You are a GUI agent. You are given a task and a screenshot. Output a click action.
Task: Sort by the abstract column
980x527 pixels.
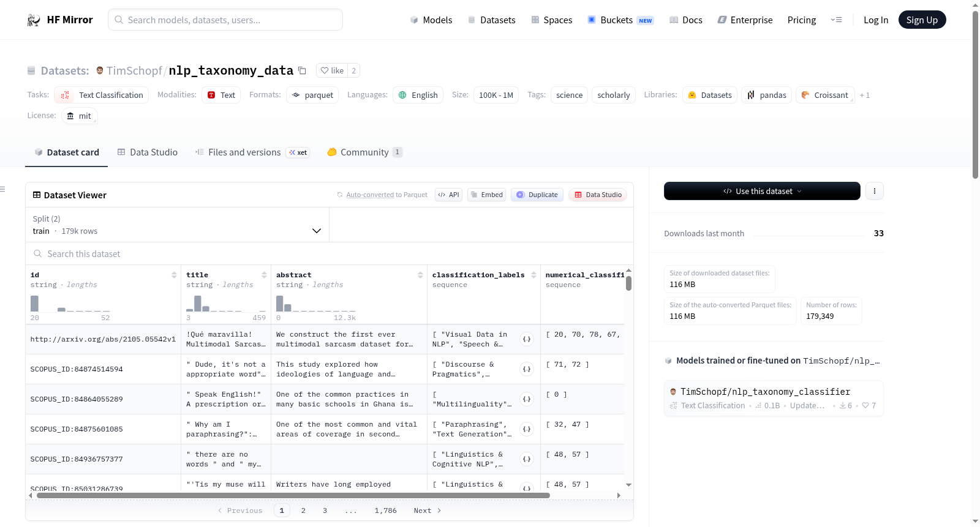420,275
